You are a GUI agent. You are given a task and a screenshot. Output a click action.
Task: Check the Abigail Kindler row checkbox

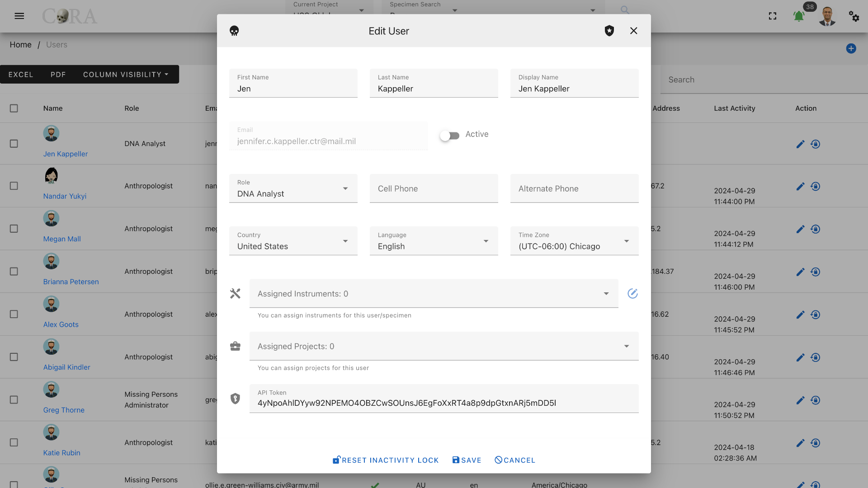pyautogui.click(x=14, y=357)
